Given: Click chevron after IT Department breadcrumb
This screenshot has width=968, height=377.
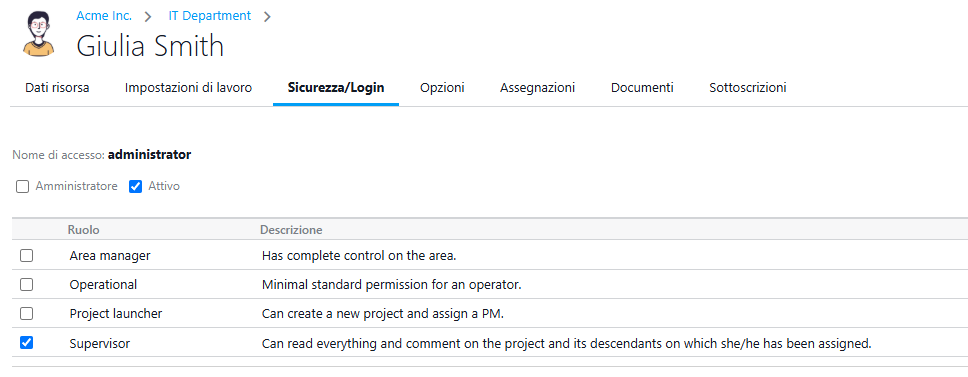Looking at the screenshot, I should (x=267, y=17).
